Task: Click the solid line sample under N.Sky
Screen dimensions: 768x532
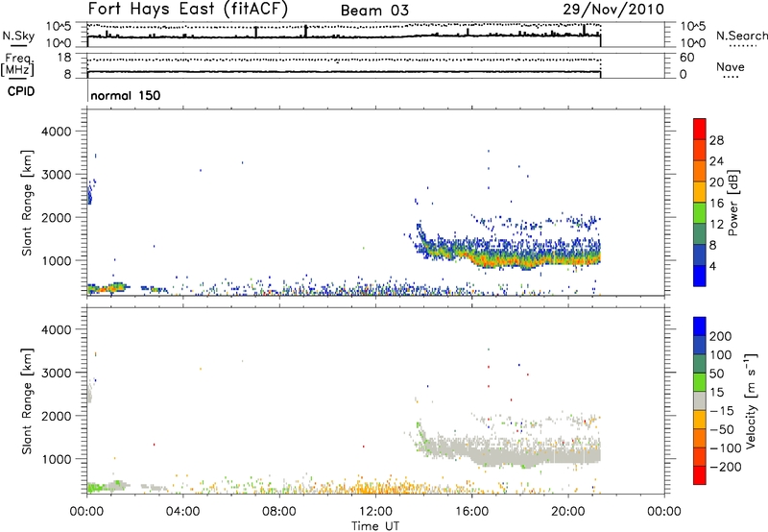Action: [x=18, y=45]
